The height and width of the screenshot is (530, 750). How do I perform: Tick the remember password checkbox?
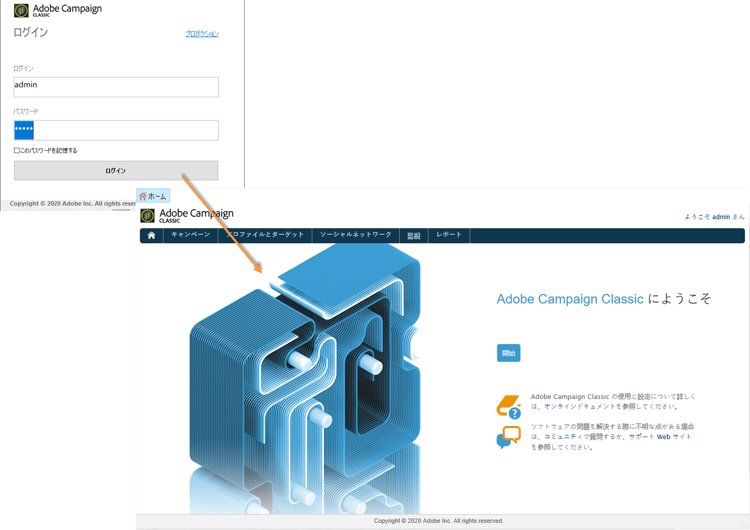(x=17, y=150)
